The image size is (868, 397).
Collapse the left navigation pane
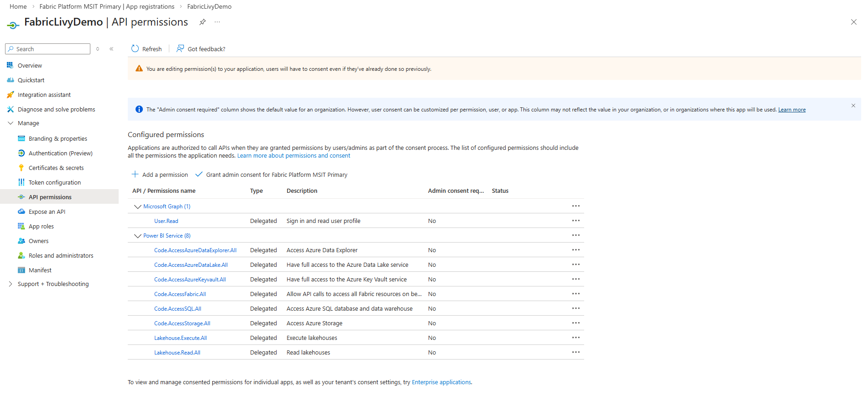pos(111,49)
